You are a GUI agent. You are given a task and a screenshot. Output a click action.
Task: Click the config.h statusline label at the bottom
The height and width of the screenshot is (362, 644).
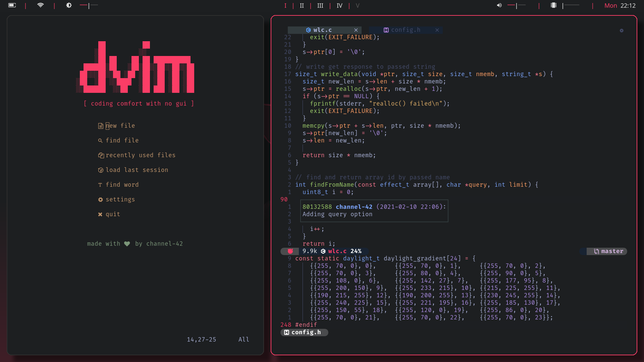click(x=306, y=333)
